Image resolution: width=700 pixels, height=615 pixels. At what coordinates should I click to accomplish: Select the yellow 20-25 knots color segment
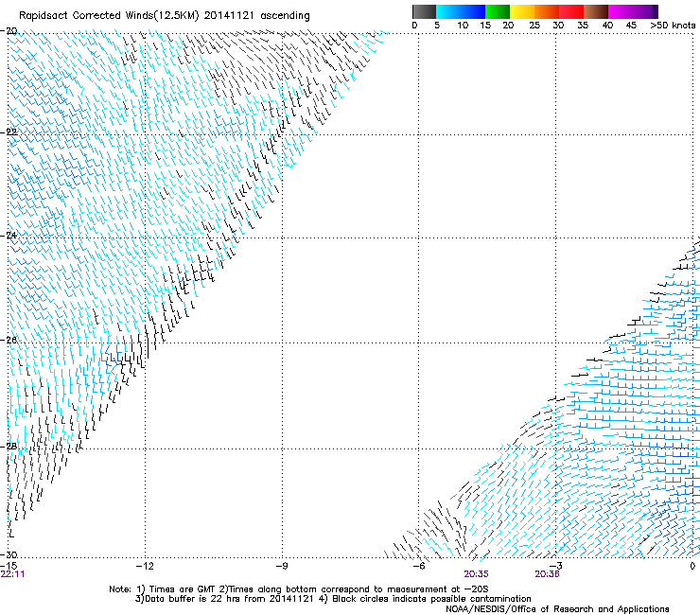pyautogui.click(x=522, y=11)
